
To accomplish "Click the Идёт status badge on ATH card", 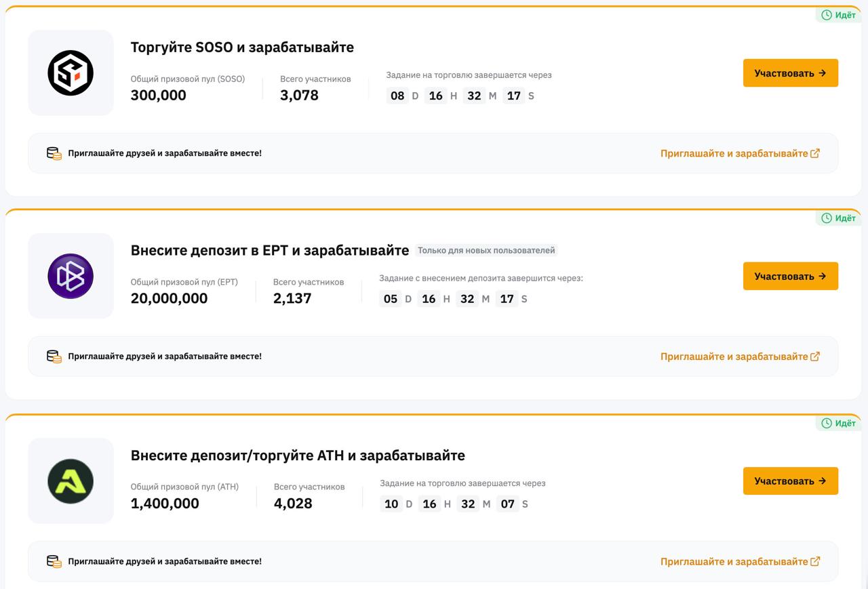I will coord(839,423).
